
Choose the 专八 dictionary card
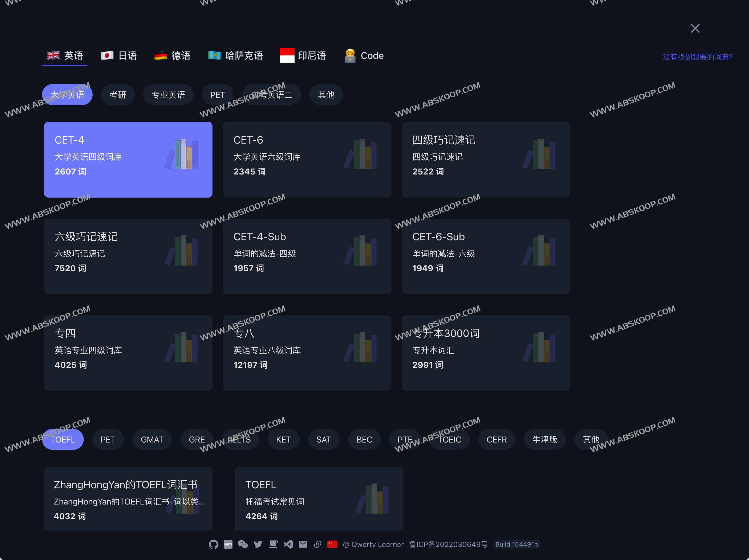[x=307, y=353]
